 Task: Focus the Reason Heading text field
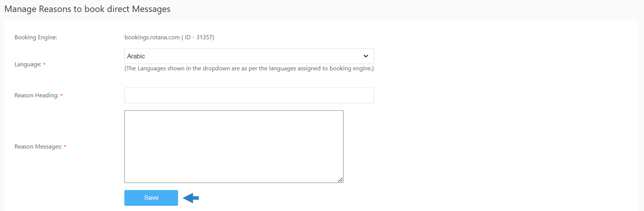(x=249, y=95)
